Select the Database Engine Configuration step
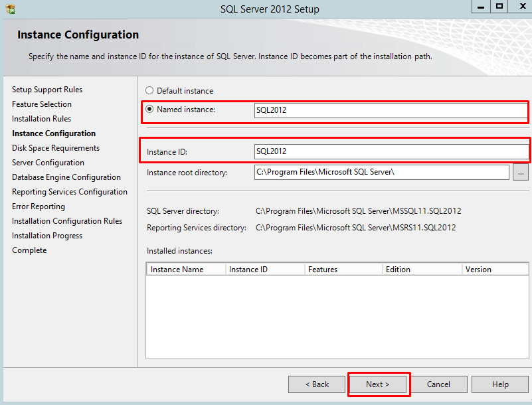The width and height of the screenshot is (532, 405). (66, 177)
